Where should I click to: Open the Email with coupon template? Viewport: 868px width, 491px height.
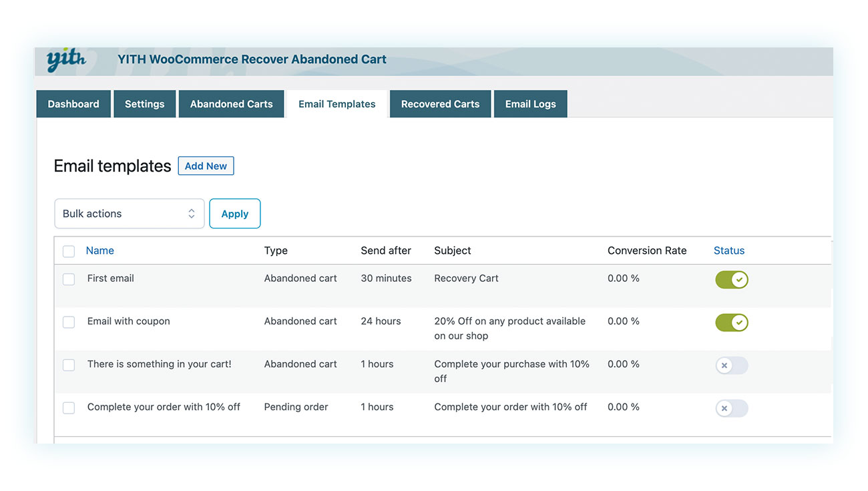coord(129,321)
